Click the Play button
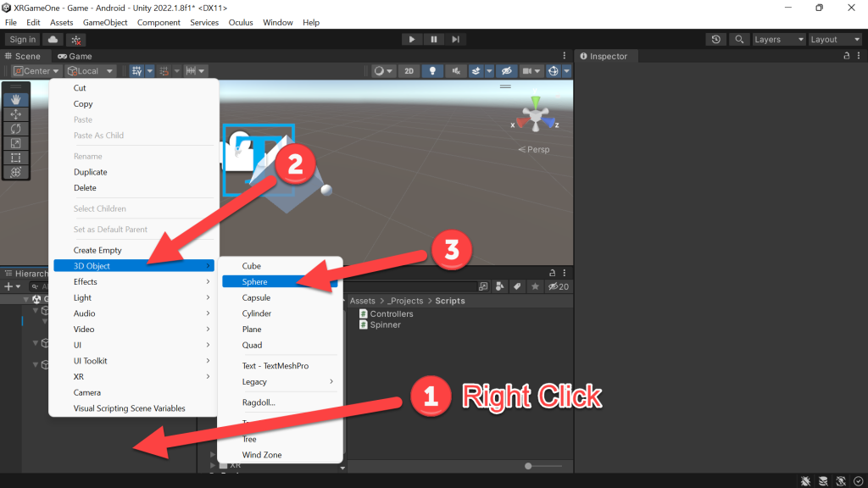 411,39
